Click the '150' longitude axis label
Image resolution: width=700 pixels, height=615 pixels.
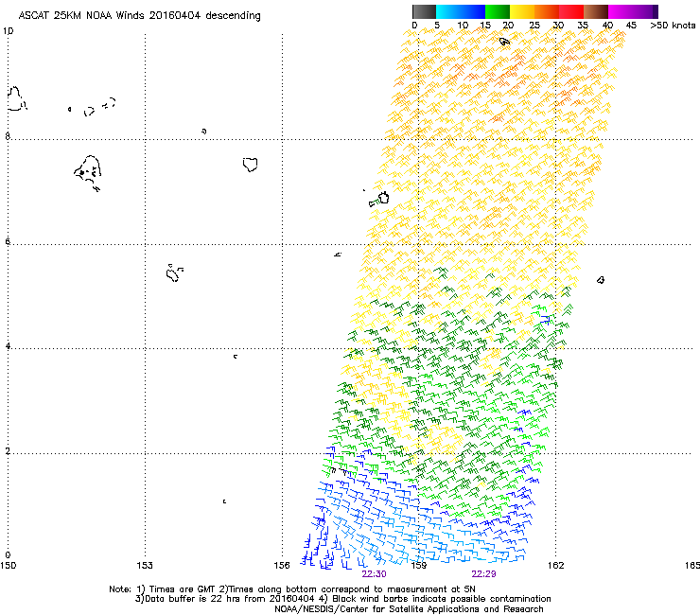tap(8, 566)
